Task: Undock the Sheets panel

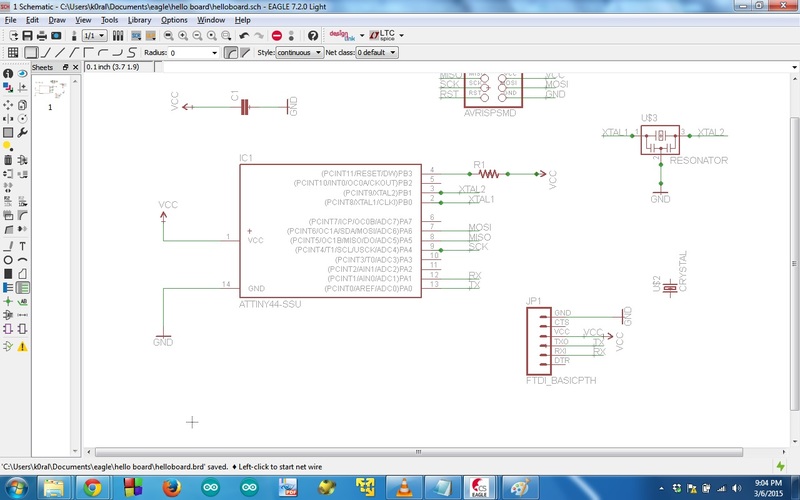Action: click(x=65, y=67)
